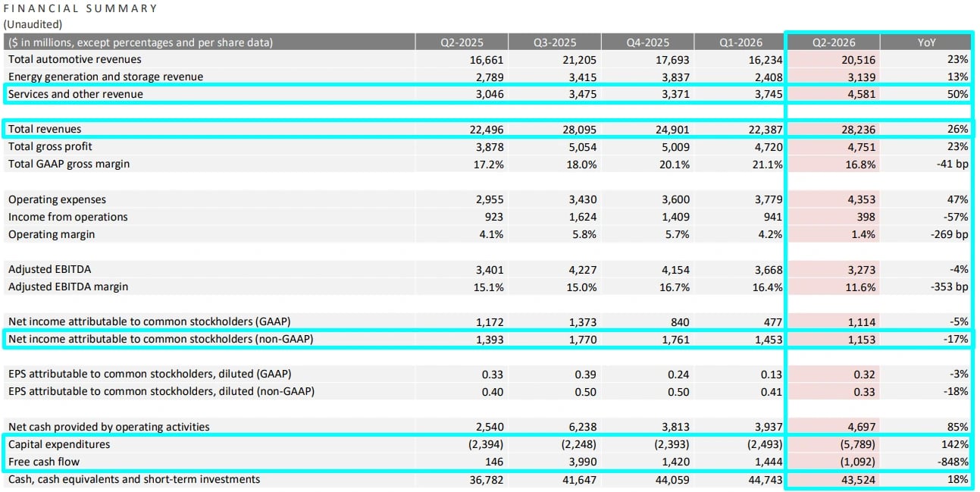The height and width of the screenshot is (492, 980).
Task: Select the YoY column header
Action: pos(926,42)
